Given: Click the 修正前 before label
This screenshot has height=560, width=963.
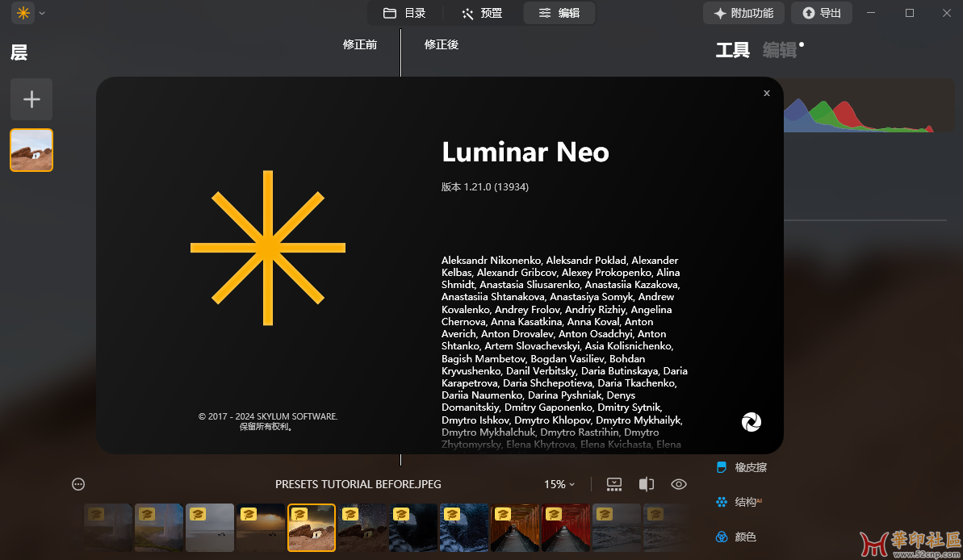Looking at the screenshot, I should point(360,45).
